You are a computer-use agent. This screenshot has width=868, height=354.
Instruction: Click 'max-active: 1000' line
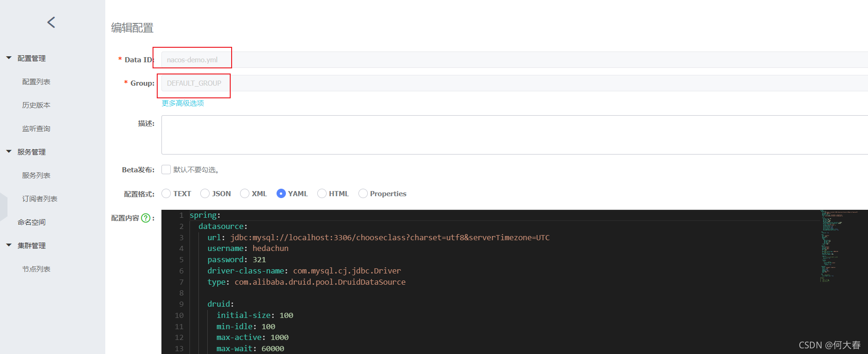click(252, 337)
